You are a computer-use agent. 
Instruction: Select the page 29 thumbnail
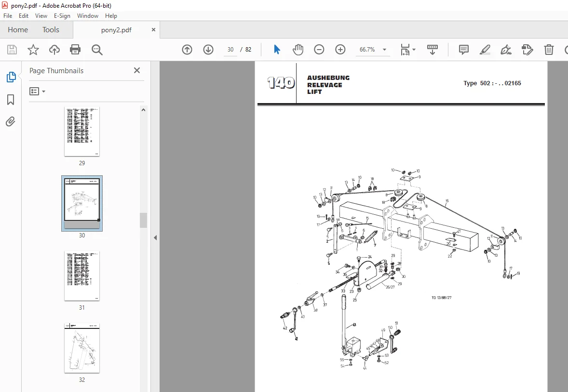pyautogui.click(x=82, y=131)
